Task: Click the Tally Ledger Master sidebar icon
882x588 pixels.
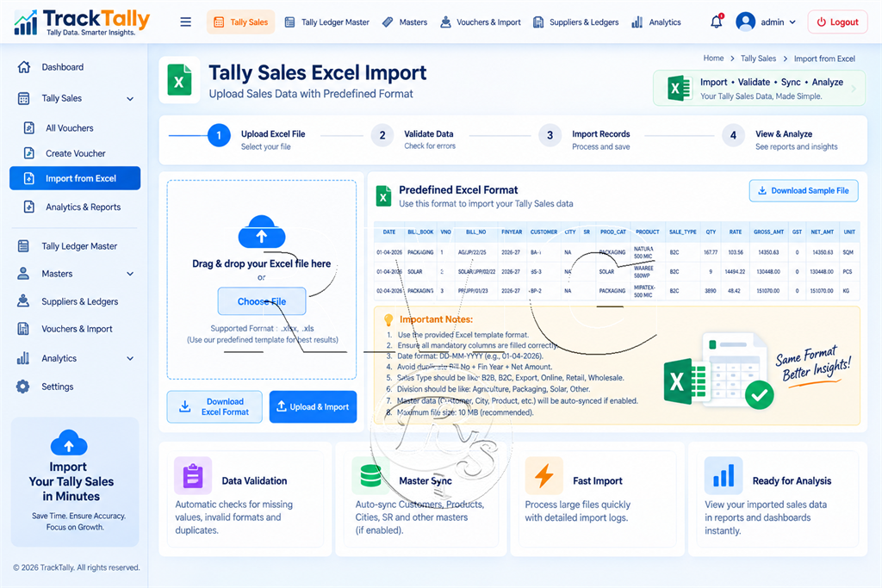Action: 23,245
